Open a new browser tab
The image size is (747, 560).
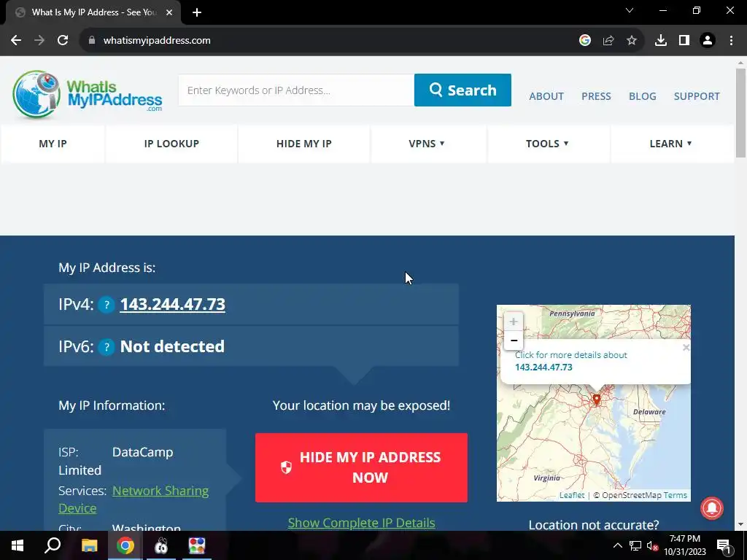(x=197, y=13)
